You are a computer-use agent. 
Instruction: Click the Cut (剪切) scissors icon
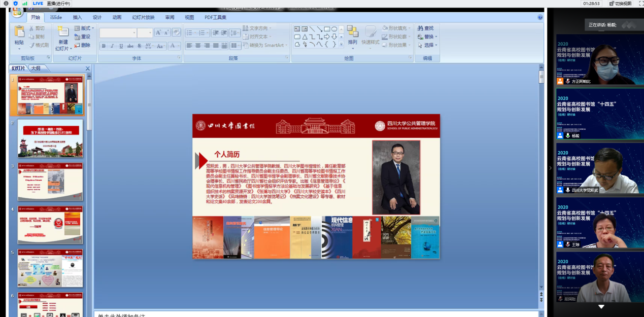[31, 28]
